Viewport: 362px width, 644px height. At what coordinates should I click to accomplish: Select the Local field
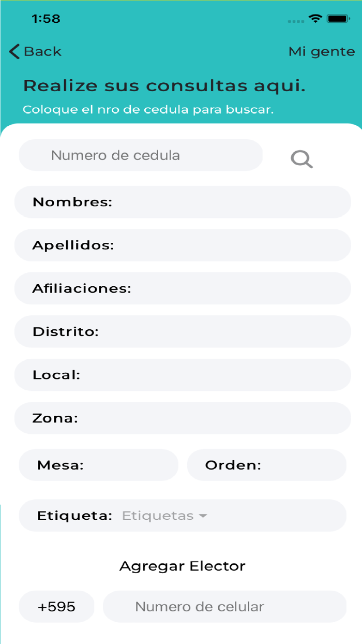pyautogui.click(x=183, y=375)
